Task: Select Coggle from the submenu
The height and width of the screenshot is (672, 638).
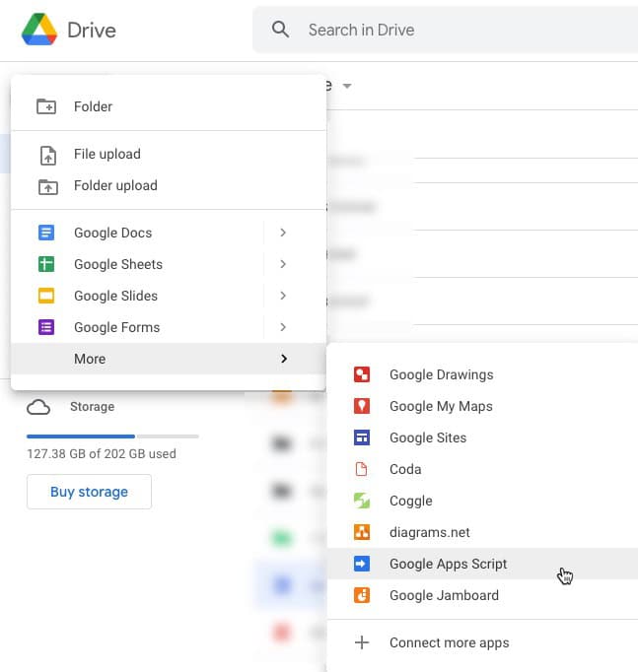Action: pyautogui.click(x=482, y=501)
